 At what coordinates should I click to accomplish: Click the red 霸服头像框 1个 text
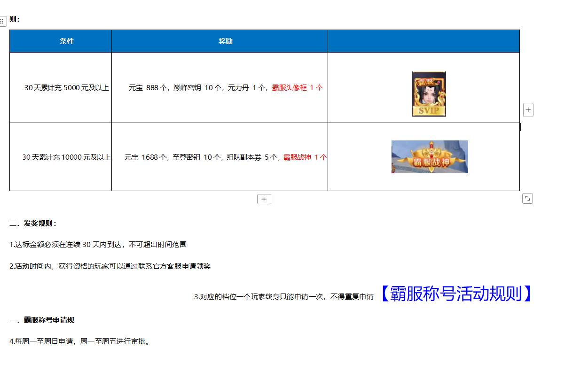pos(297,88)
